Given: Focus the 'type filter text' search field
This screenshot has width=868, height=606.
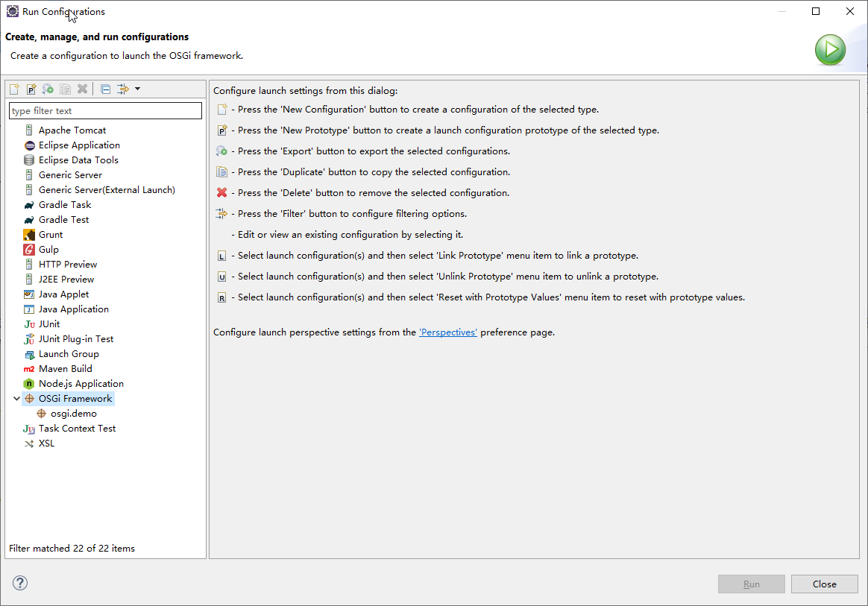Looking at the screenshot, I should point(105,111).
